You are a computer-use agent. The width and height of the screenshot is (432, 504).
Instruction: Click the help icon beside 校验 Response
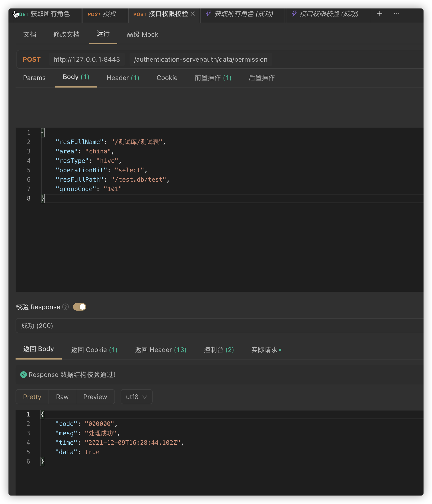point(65,307)
